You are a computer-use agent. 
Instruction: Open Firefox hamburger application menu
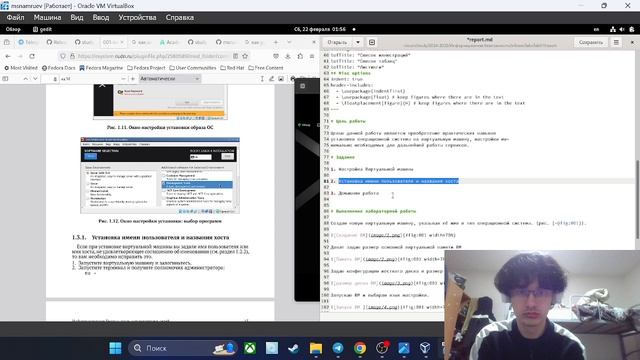pyautogui.click(x=312, y=56)
